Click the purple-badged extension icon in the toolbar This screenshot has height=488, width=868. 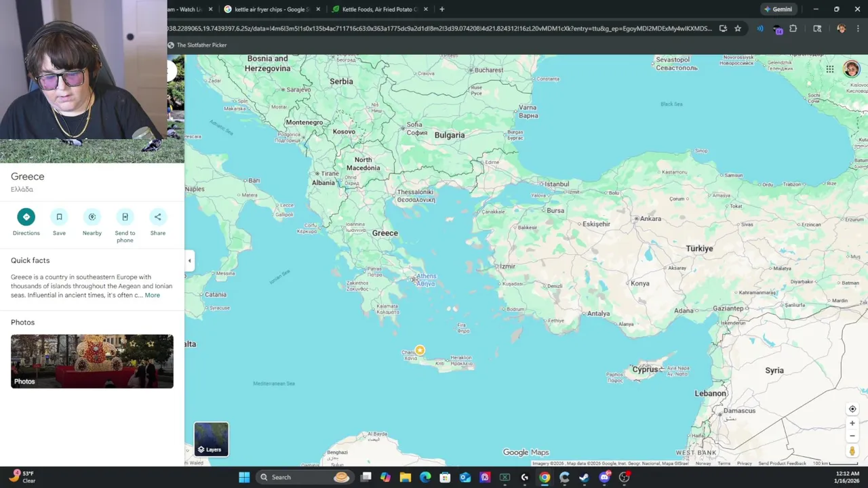777,29
